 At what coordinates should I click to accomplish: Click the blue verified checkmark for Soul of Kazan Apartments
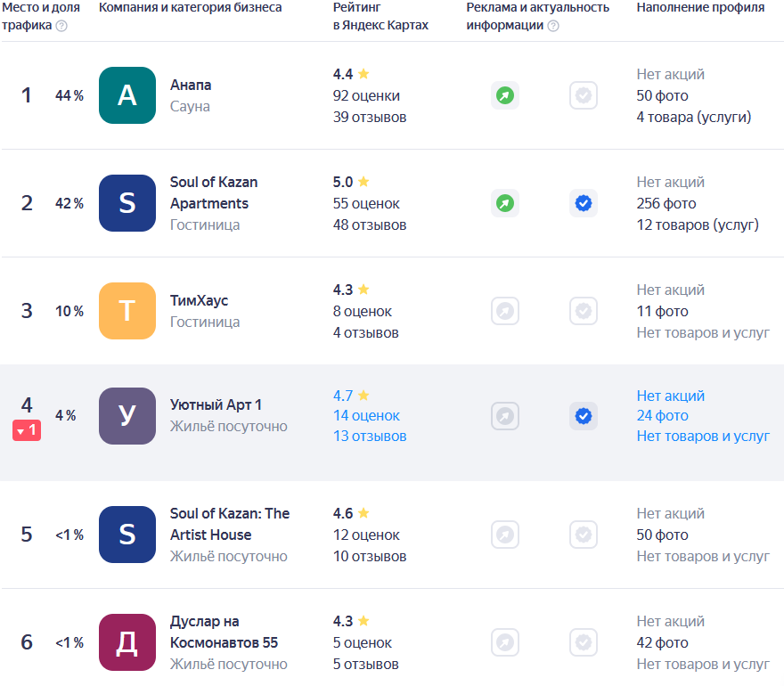pyautogui.click(x=584, y=203)
